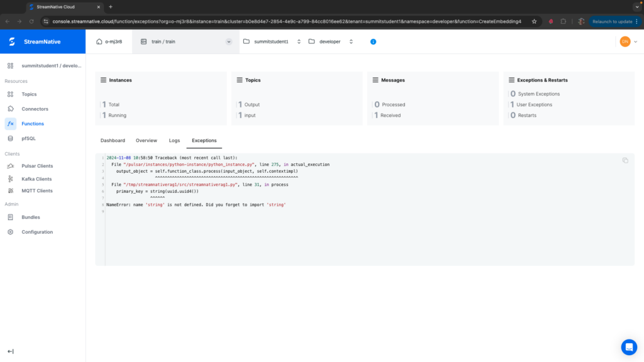Collapse the sidebar with the arrow icon
The width and height of the screenshot is (644, 362).
click(x=11, y=351)
